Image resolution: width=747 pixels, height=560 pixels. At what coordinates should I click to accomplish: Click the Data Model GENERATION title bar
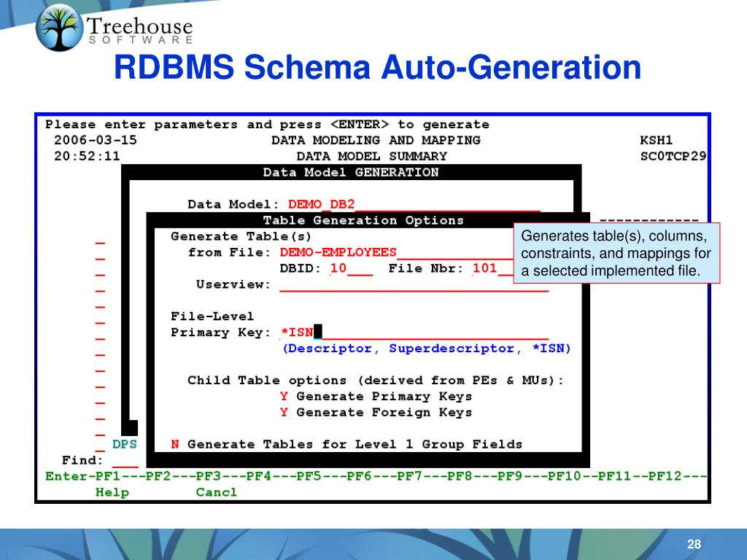351,172
